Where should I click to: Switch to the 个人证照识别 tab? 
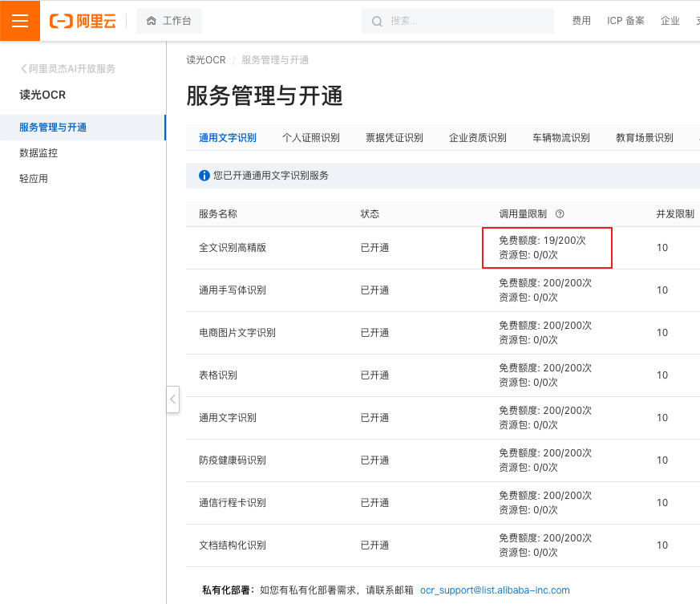[311, 138]
